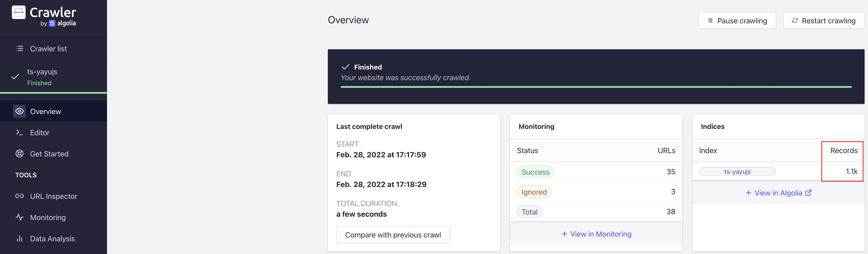Click the URL Inspector link icon
This screenshot has height=254, width=868.
pos(20,196)
